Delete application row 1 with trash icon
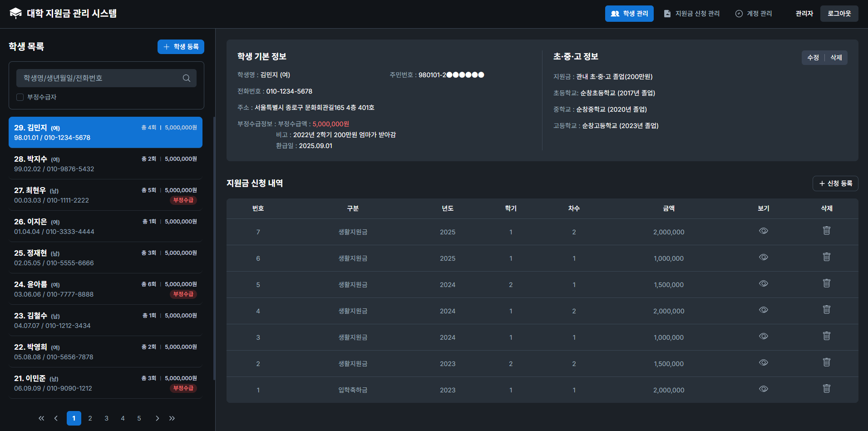Image resolution: width=868 pixels, height=431 pixels. 826,389
